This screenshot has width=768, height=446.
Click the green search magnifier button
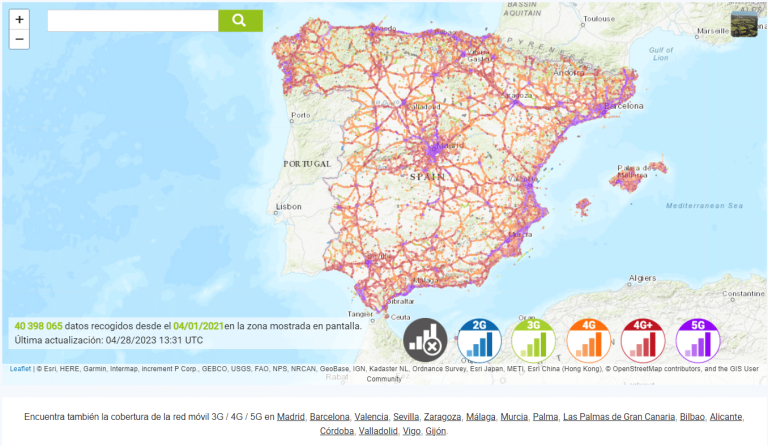(x=240, y=21)
